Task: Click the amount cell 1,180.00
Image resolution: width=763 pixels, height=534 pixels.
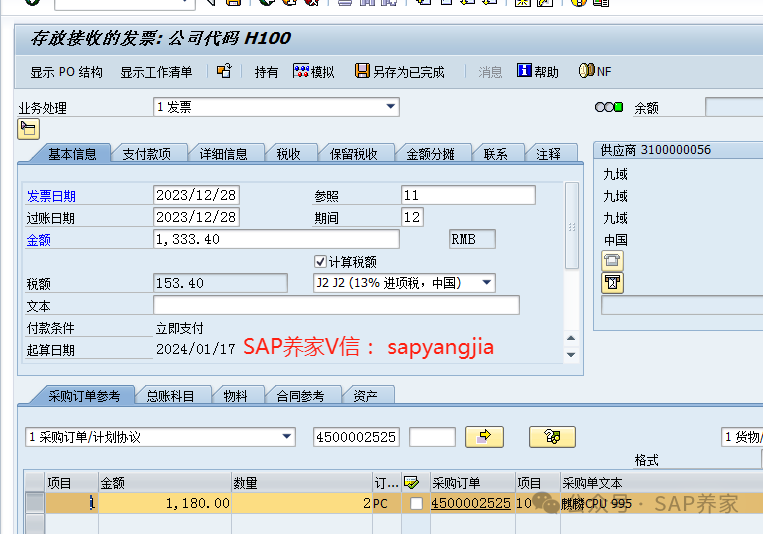Action: pos(165,503)
